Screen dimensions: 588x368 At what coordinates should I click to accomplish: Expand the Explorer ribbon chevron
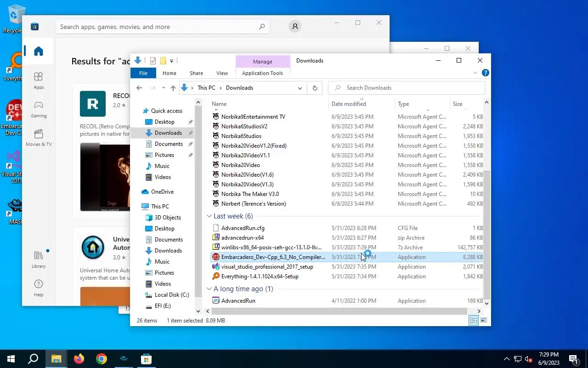[x=475, y=73]
